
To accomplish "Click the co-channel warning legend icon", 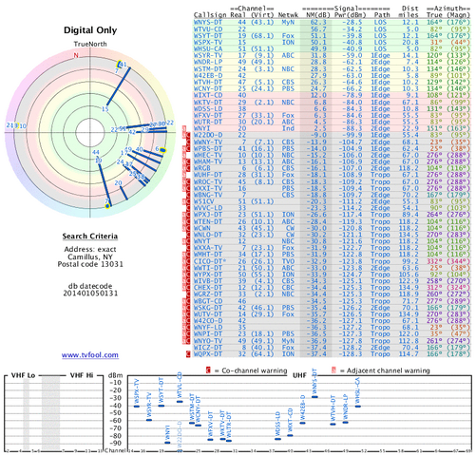I will click(x=208, y=370).
